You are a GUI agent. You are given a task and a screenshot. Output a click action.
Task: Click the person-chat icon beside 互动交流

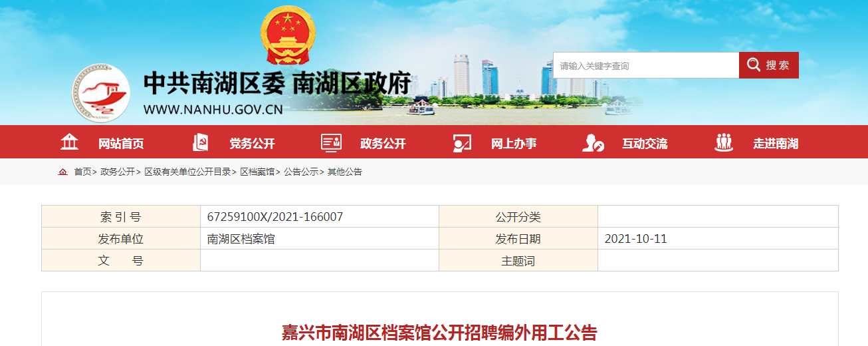593,142
